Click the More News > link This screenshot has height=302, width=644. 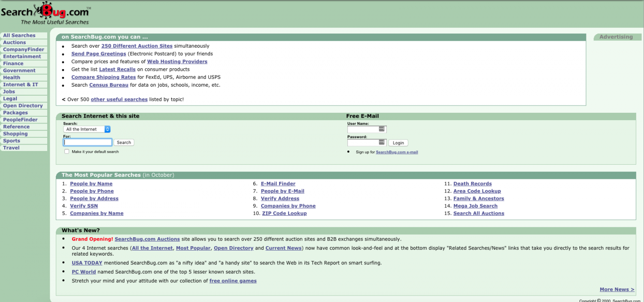coord(617,290)
